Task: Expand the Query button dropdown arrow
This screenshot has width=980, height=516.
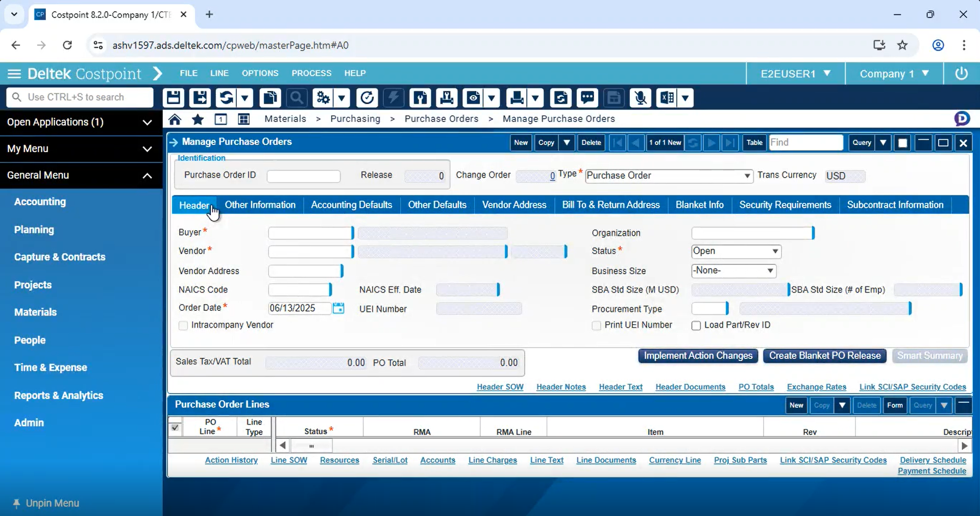Action: (x=883, y=142)
